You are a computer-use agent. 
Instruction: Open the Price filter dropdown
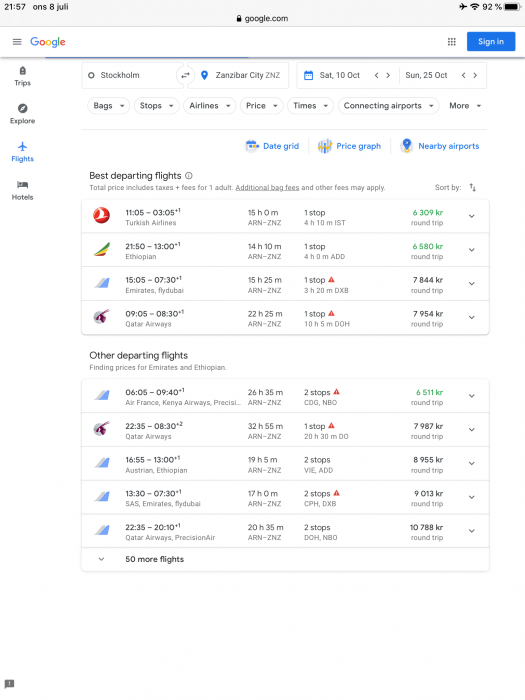(262, 106)
